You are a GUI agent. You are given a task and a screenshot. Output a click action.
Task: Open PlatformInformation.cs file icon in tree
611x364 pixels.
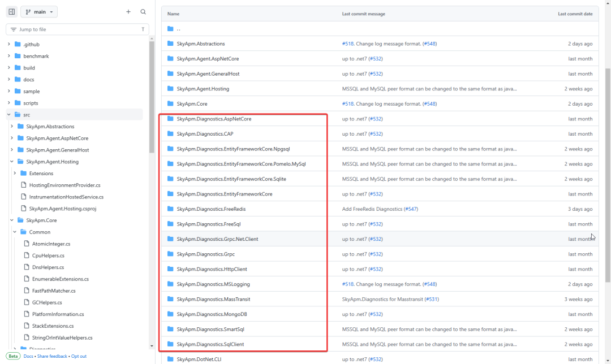27,314
